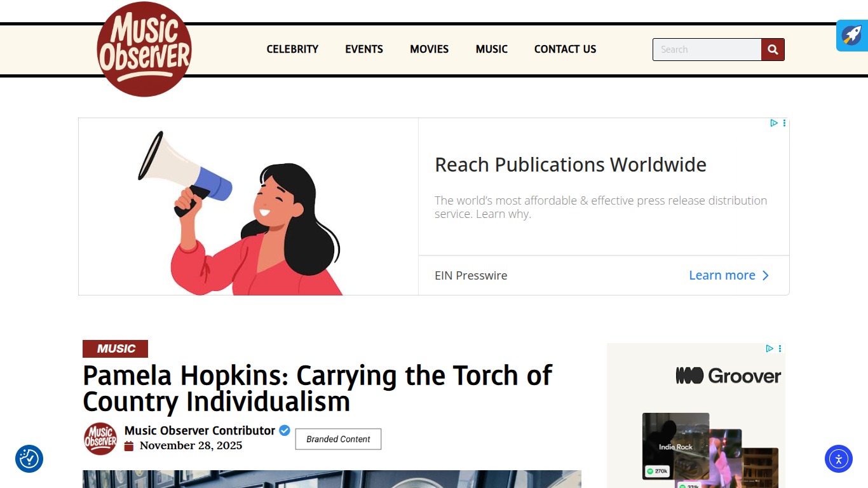The height and width of the screenshot is (488, 868).
Task: Open the cookie consent preferences icon
Action: (x=29, y=459)
